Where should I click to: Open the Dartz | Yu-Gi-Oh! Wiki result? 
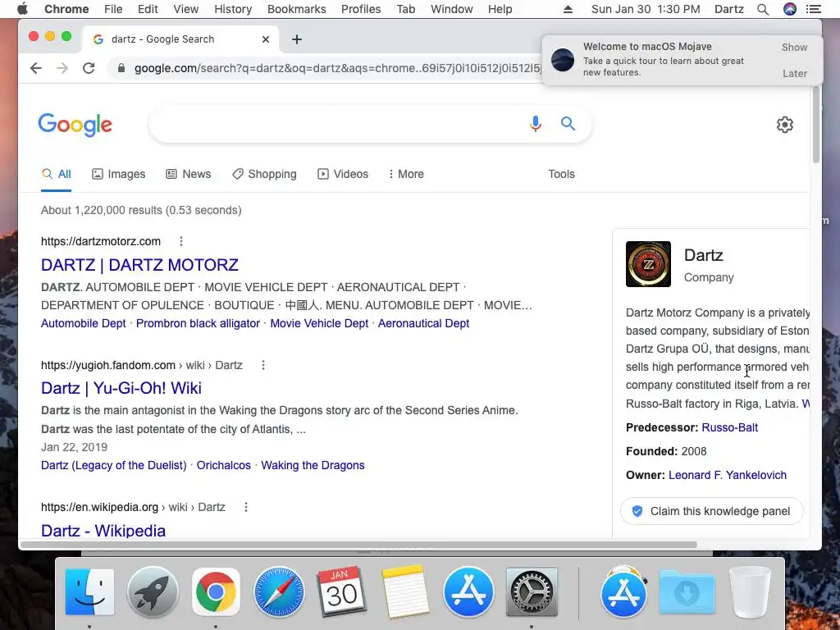[121, 388]
